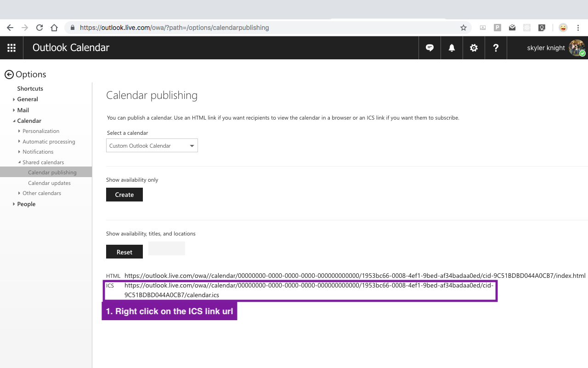Bookmark this page with the star

(x=464, y=28)
